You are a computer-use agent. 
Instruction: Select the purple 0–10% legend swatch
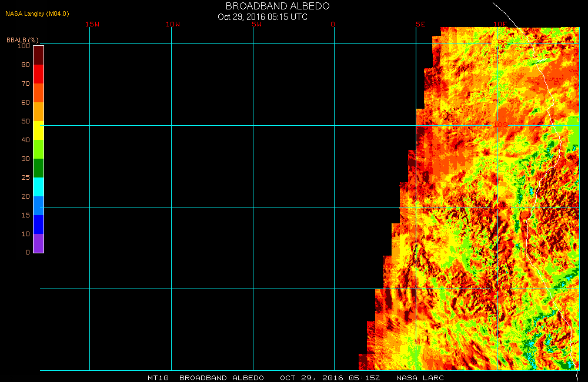pos(38,243)
